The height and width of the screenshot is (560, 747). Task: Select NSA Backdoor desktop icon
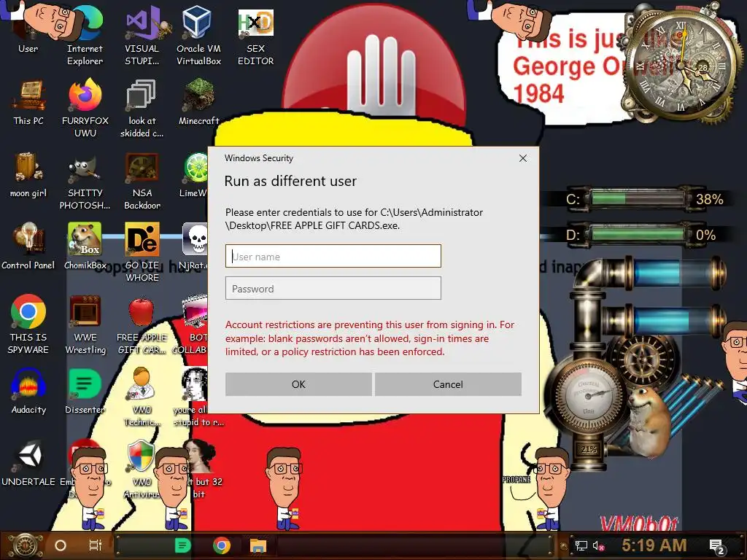tap(142, 180)
